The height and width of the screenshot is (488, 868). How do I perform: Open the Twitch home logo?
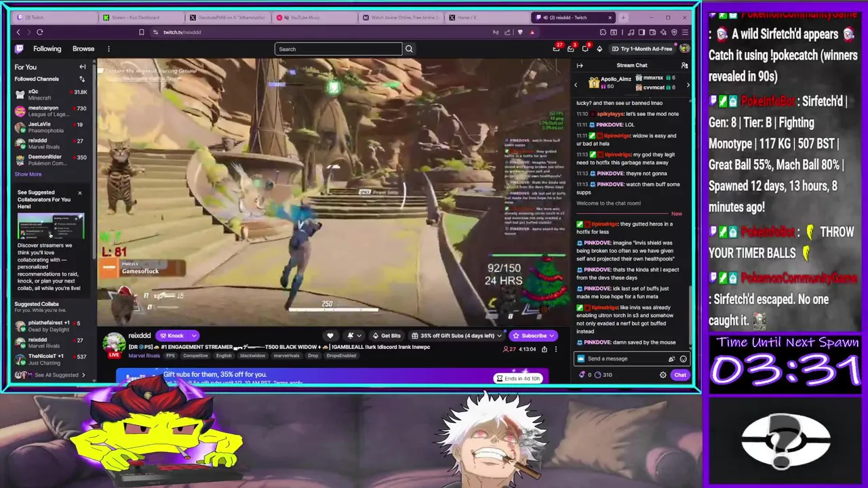tap(20, 49)
